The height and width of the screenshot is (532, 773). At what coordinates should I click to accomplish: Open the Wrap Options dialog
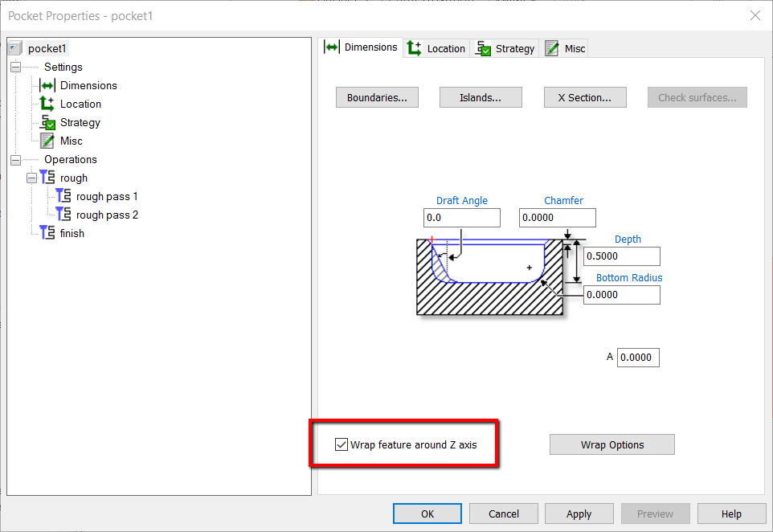point(611,444)
